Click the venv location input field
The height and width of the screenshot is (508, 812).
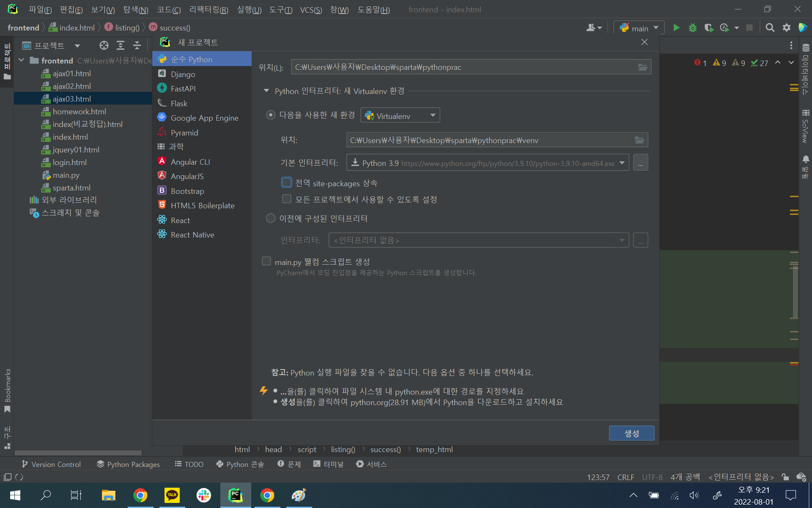(490, 140)
